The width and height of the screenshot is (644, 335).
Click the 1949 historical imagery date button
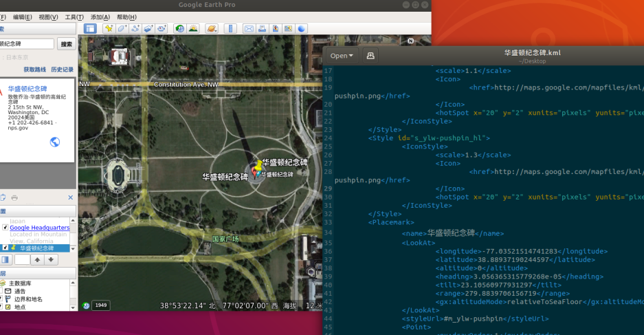pos(101,305)
